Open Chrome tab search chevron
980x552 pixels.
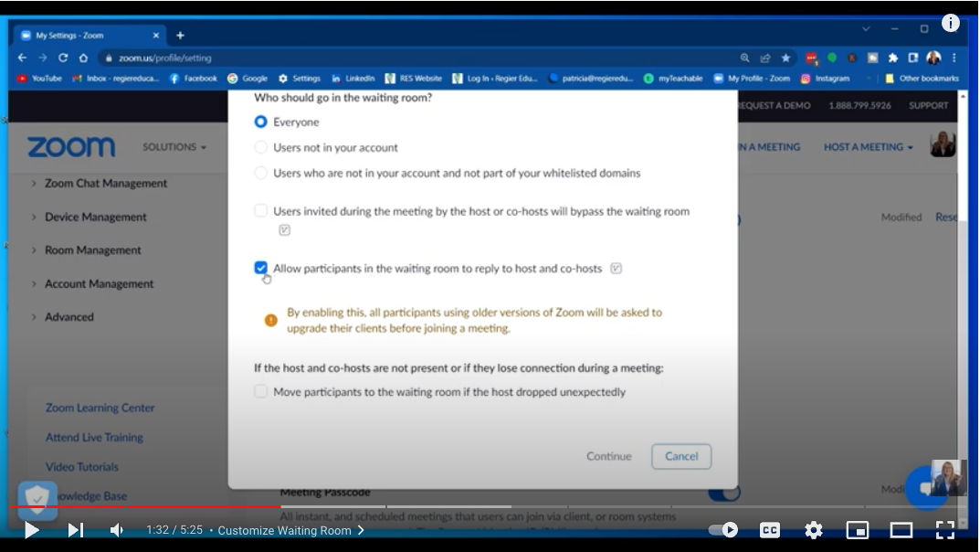click(x=866, y=28)
